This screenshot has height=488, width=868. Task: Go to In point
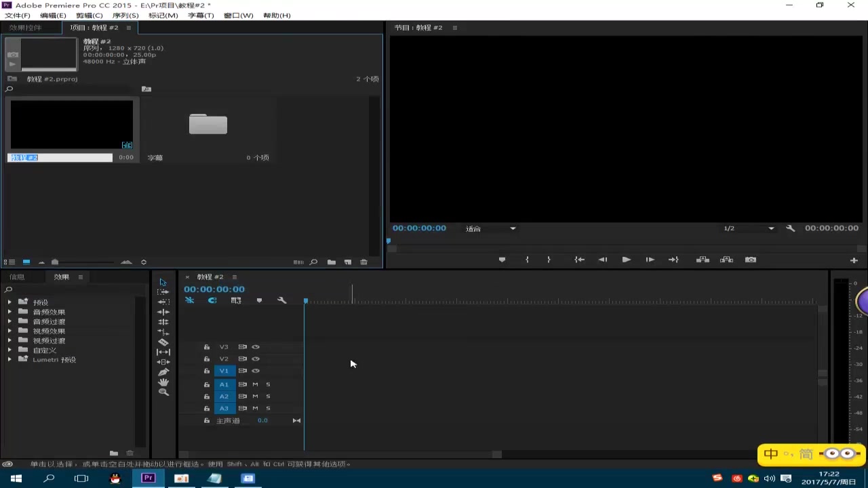pyautogui.click(x=579, y=260)
